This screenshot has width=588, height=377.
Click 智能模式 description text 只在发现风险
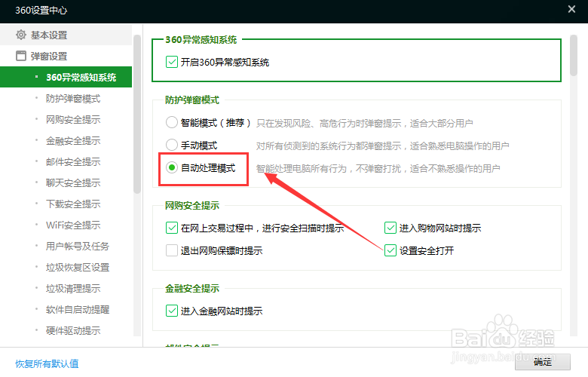coord(365,123)
